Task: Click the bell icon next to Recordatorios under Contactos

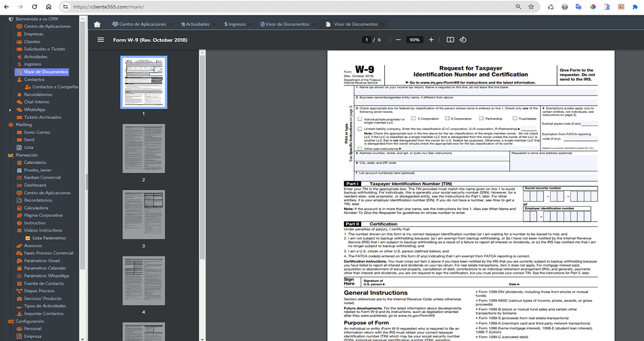Action: 20,95
